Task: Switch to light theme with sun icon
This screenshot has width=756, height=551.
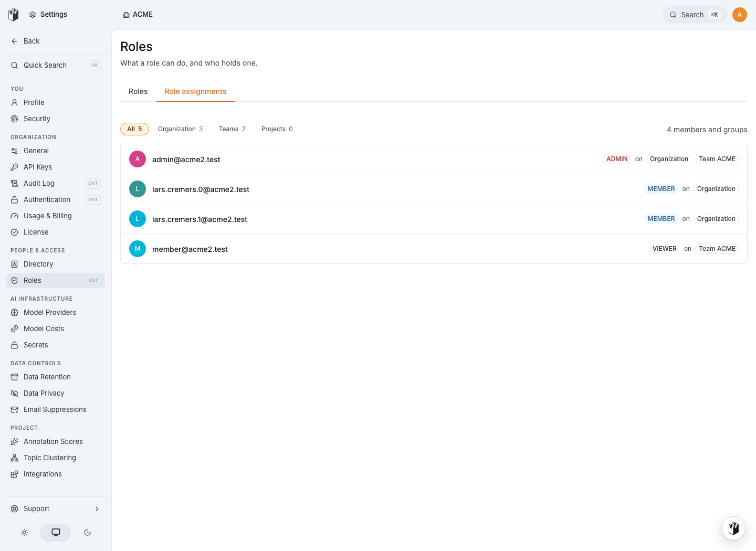Action: (25, 532)
